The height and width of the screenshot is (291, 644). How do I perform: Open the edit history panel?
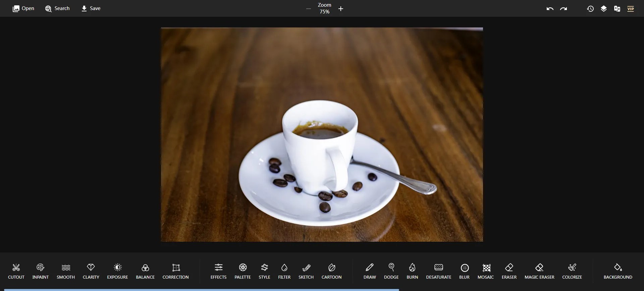click(x=590, y=9)
